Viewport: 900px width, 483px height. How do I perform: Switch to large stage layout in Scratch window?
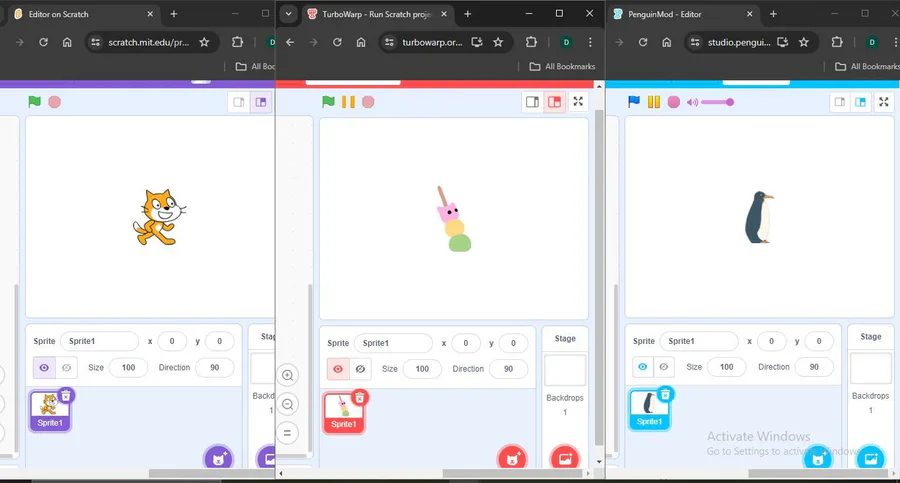click(x=261, y=102)
